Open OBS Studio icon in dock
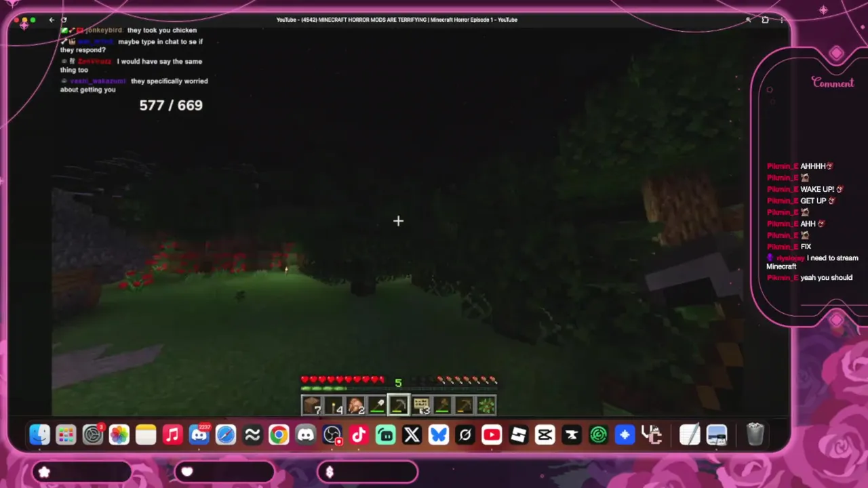This screenshot has width=868, height=488. [332, 434]
